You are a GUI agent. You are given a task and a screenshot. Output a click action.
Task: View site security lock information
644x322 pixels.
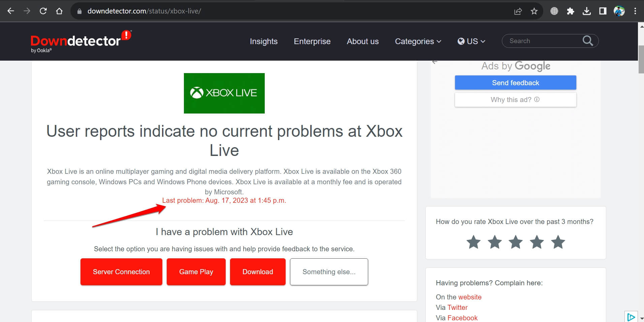click(79, 11)
